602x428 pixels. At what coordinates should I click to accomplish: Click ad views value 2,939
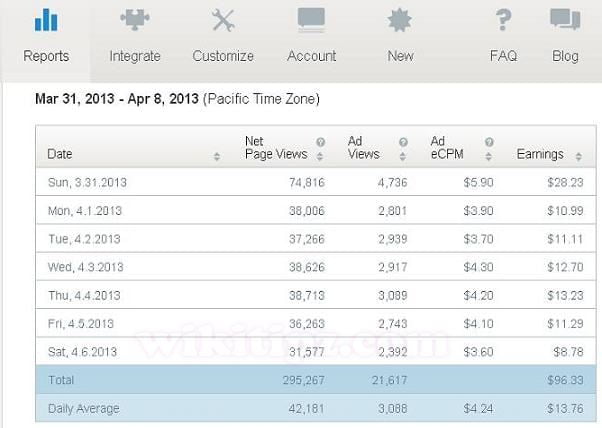392,239
